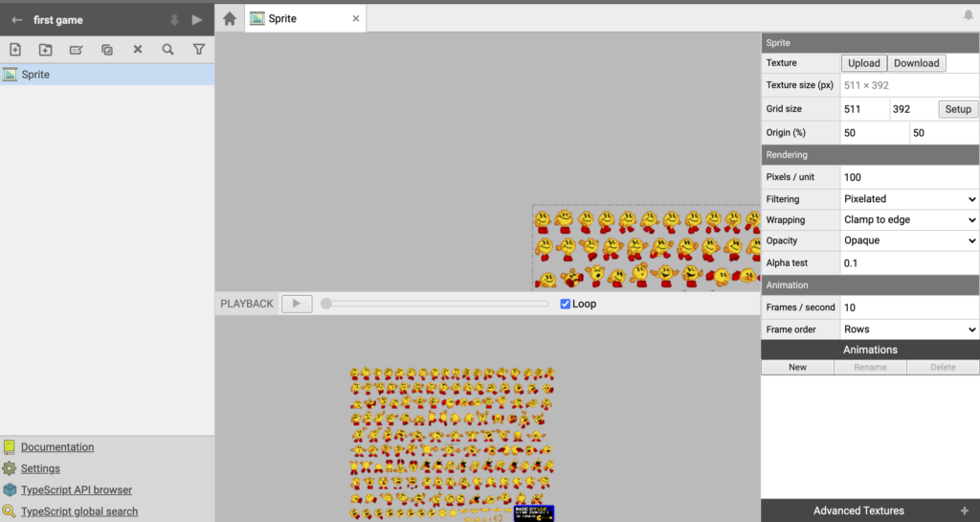980x522 pixels.
Task: Play the sprite animation preview
Action: (x=297, y=304)
